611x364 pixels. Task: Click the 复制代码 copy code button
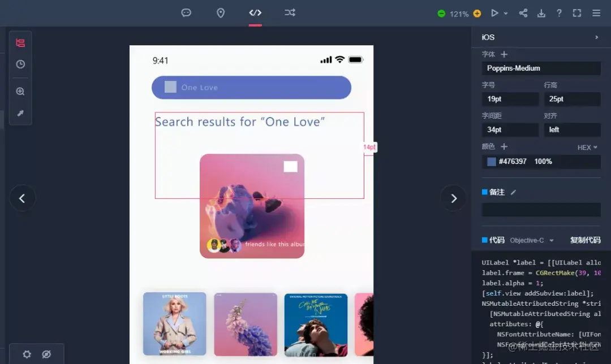click(x=586, y=240)
